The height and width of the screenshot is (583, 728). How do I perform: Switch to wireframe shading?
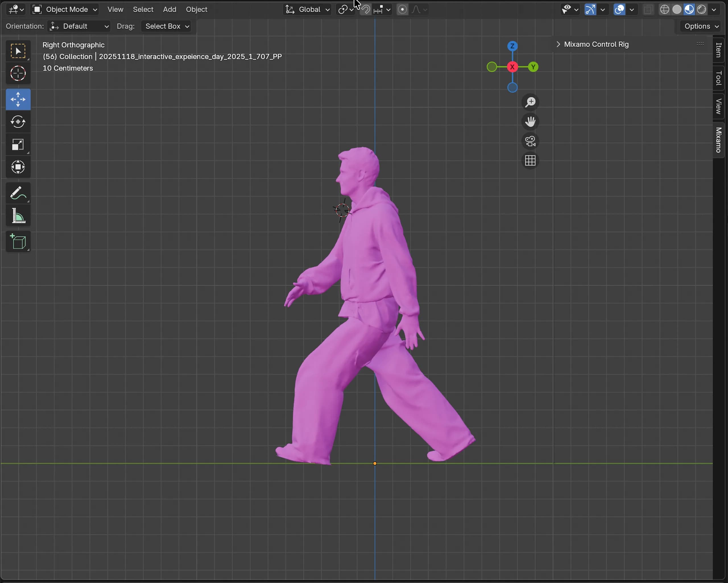pos(665,9)
